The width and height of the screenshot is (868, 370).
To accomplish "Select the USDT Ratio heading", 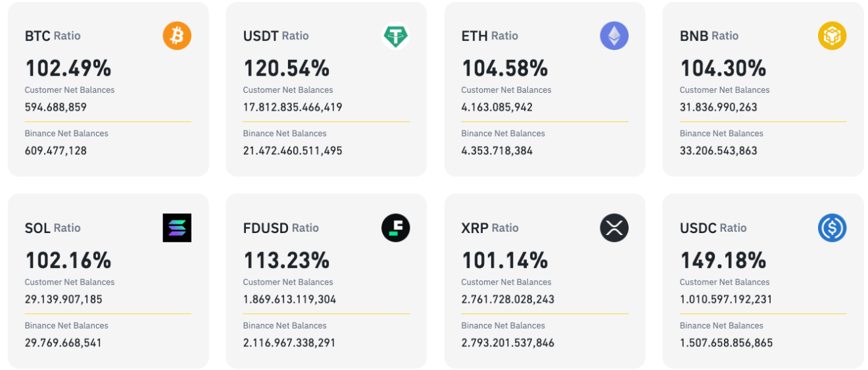I will (x=276, y=36).
